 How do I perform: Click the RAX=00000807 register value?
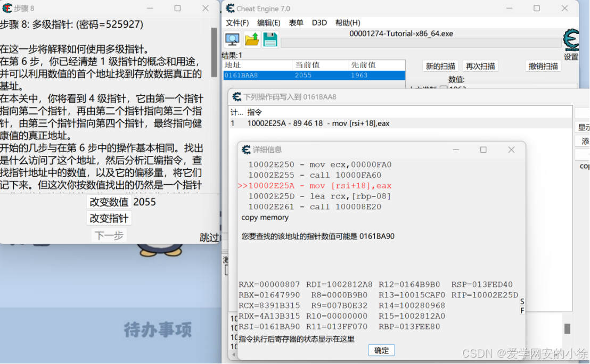coord(269,285)
